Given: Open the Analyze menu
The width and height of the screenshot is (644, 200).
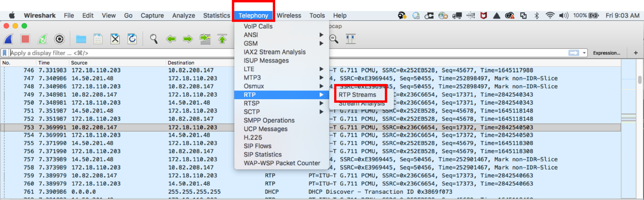Looking at the screenshot, I should 184,15.
